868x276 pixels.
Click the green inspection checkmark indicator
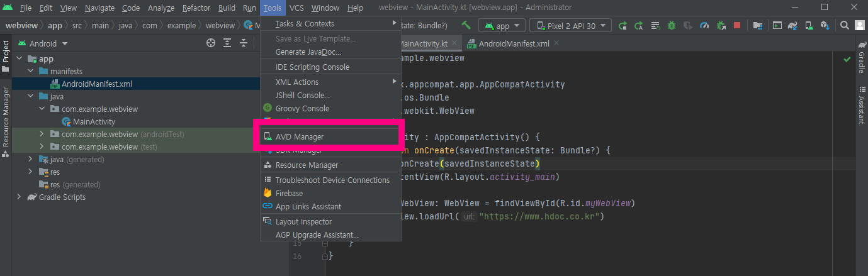[x=847, y=58]
